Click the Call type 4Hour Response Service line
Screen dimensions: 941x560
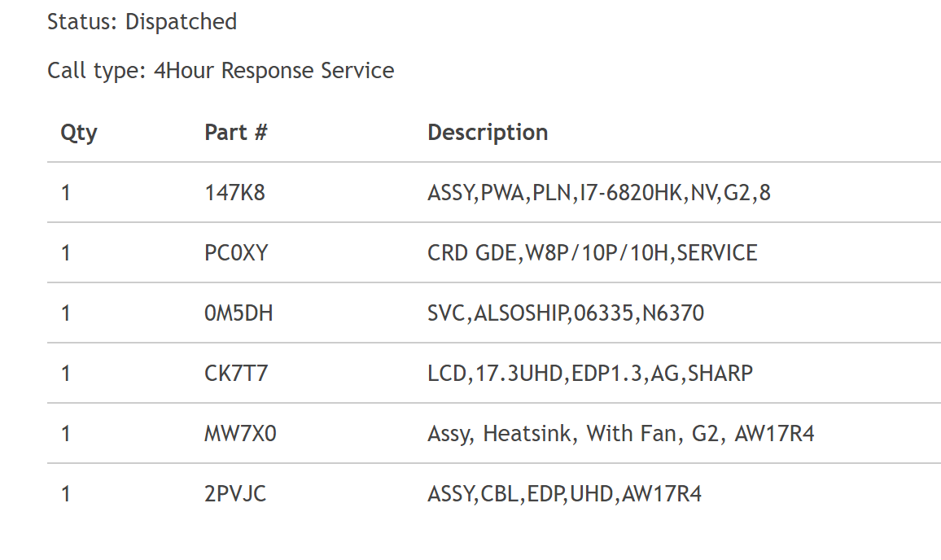[221, 71]
